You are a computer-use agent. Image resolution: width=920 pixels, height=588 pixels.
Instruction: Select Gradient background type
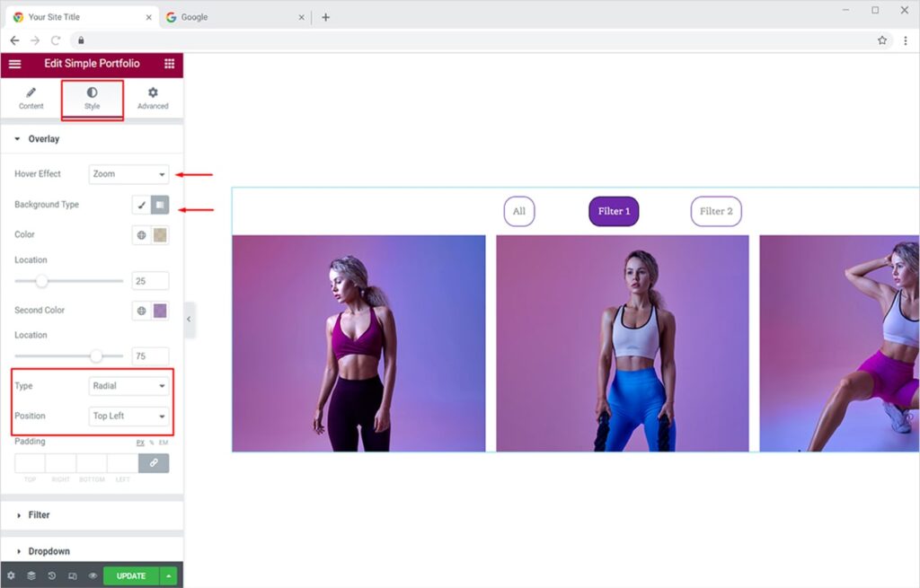coord(160,206)
